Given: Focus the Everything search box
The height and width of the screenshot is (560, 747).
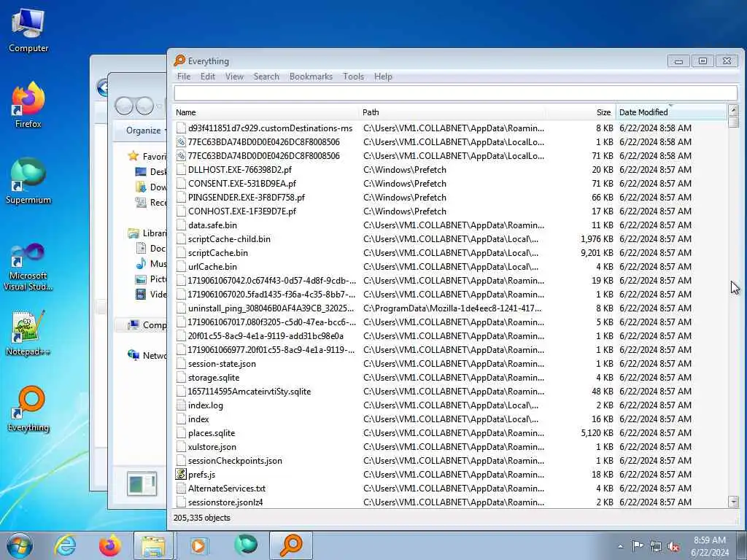Looking at the screenshot, I should pyautogui.click(x=456, y=93).
